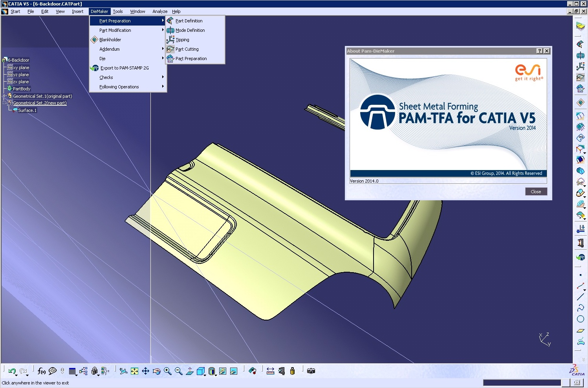
Task: Expand the Following Operations submenu arrow
Action: pyautogui.click(x=163, y=86)
